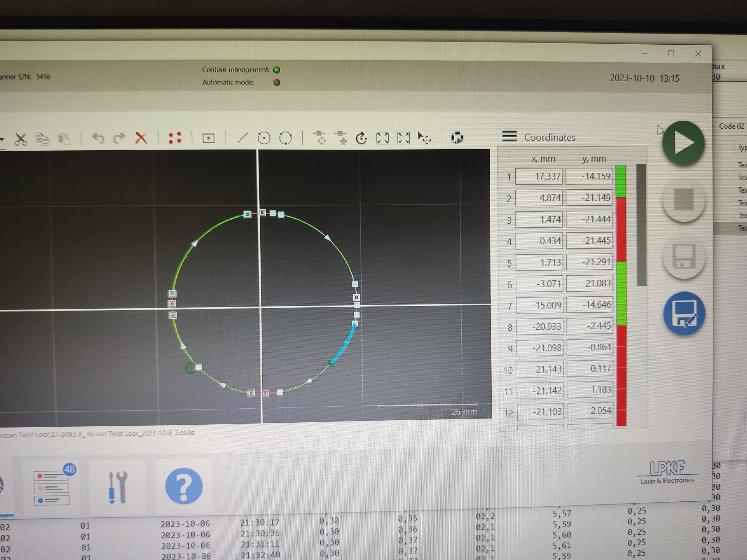Open the Coordinates hamburger menu
The width and height of the screenshot is (747, 560).
(x=509, y=136)
